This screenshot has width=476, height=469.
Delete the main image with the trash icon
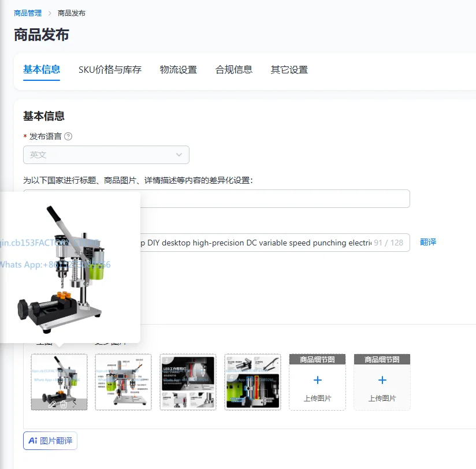pyautogui.click(x=64, y=404)
